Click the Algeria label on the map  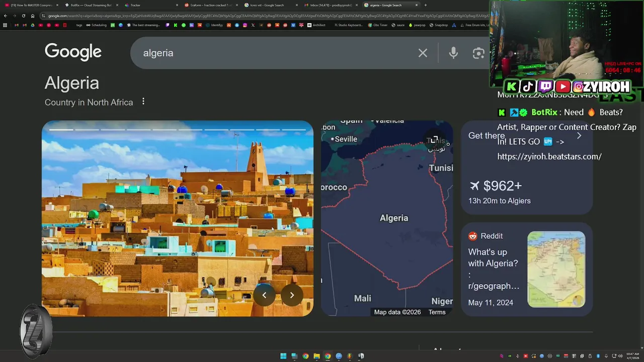(x=394, y=218)
